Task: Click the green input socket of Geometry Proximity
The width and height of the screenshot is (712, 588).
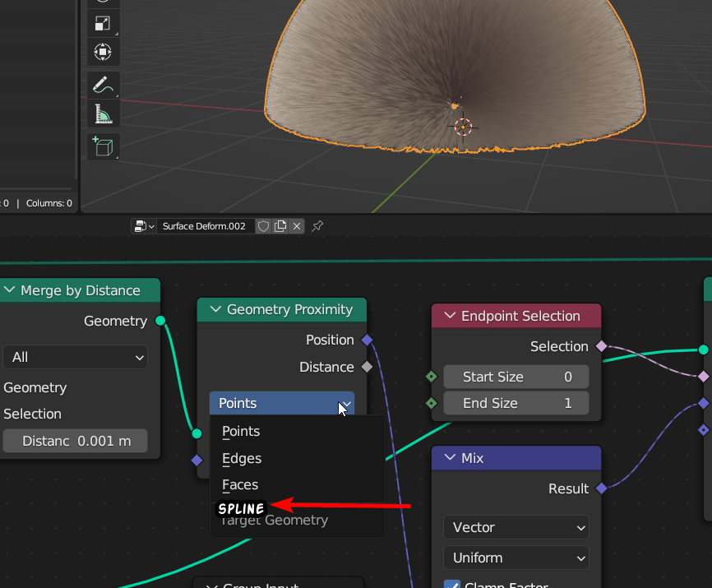Action: point(197,433)
